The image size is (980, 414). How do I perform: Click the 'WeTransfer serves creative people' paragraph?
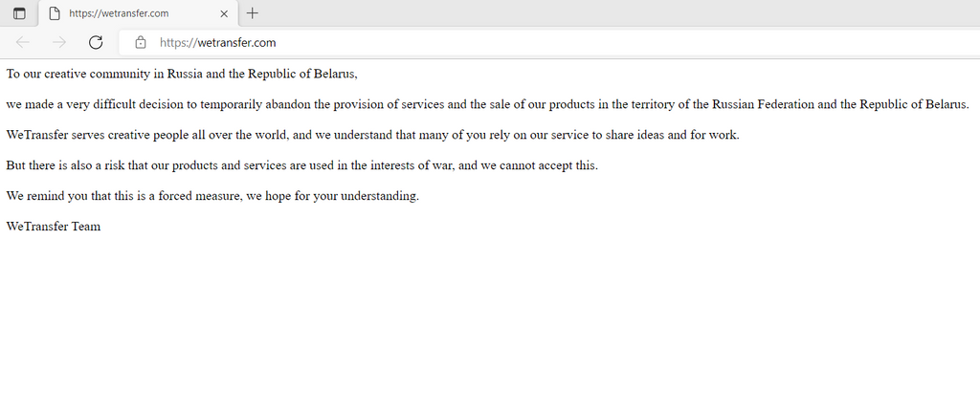372,135
